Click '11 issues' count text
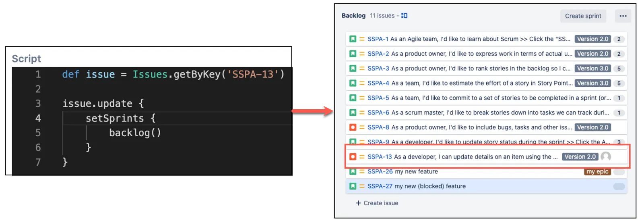This screenshot has width=644, height=221. click(x=382, y=16)
